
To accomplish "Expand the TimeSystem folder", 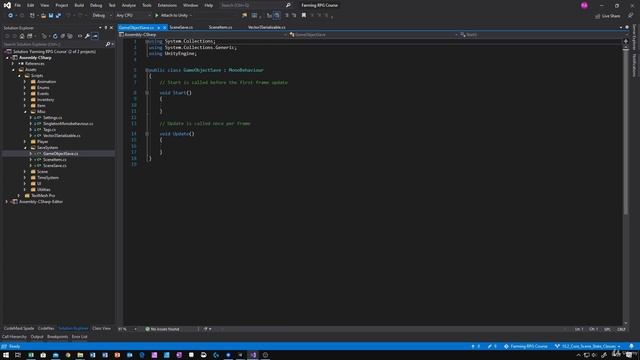I will (x=25, y=178).
